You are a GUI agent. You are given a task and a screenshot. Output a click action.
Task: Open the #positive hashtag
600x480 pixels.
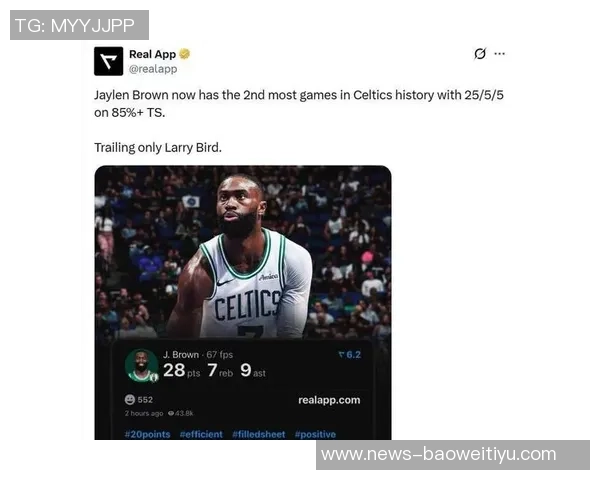[x=315, y=434]
